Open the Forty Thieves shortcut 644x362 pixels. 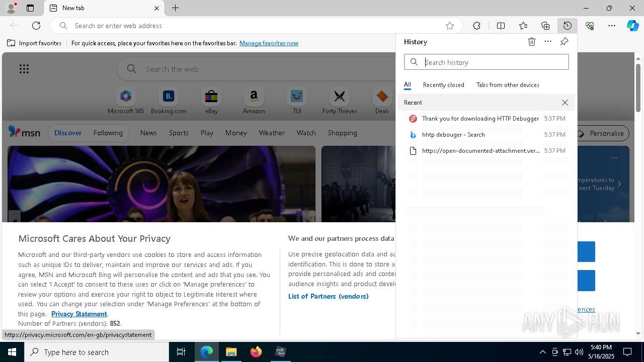click(x=340, y=101)
